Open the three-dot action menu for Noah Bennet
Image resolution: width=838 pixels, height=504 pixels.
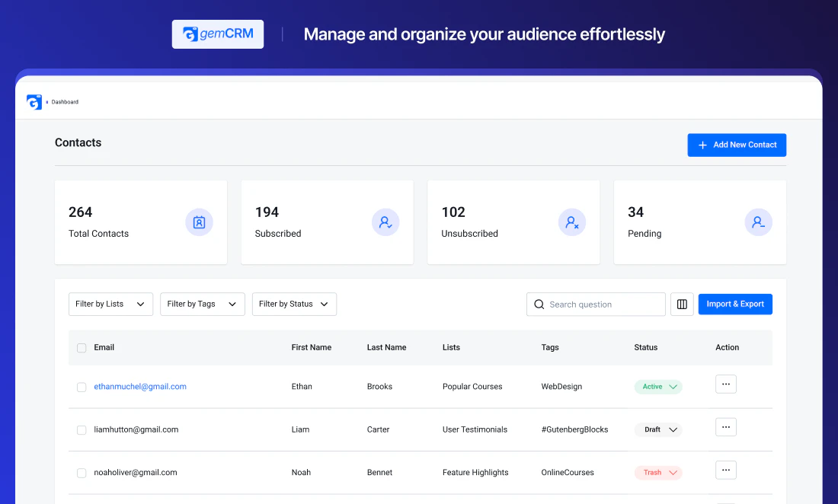726,470
